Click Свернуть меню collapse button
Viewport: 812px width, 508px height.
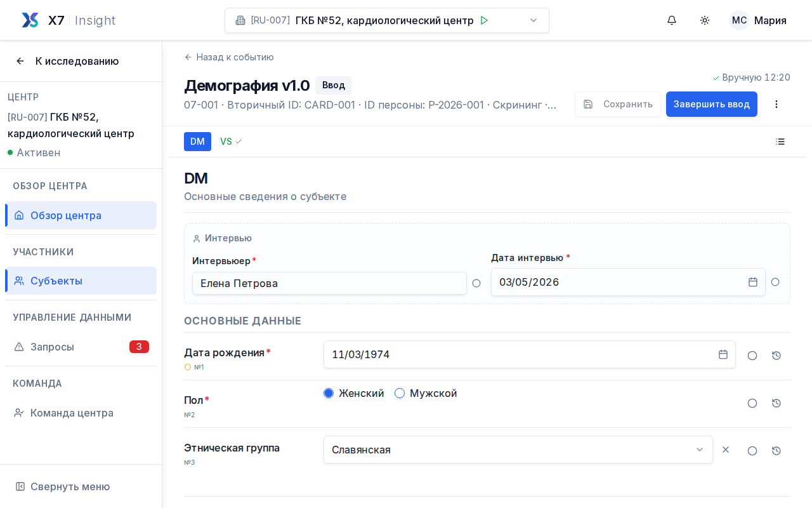point(81,486)
